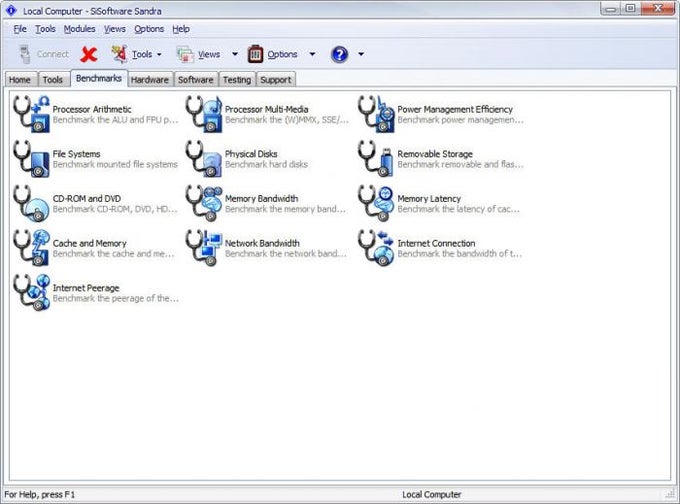Click the Memory Latency label text
Screen dimensions: 680x504
(x=429, y=199)
